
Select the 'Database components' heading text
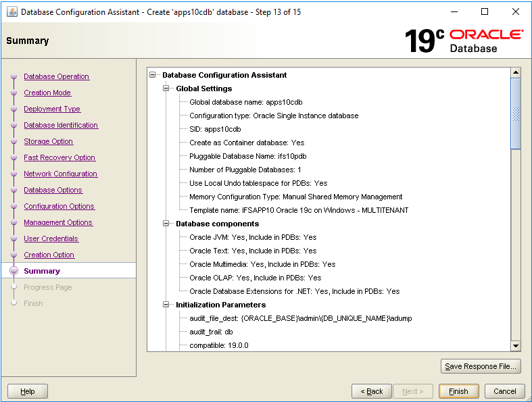click(217, 224)
